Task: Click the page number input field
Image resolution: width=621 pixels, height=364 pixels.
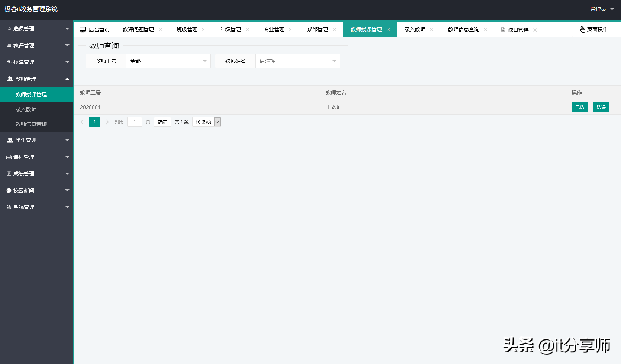Action: click(x=134, y=122)
